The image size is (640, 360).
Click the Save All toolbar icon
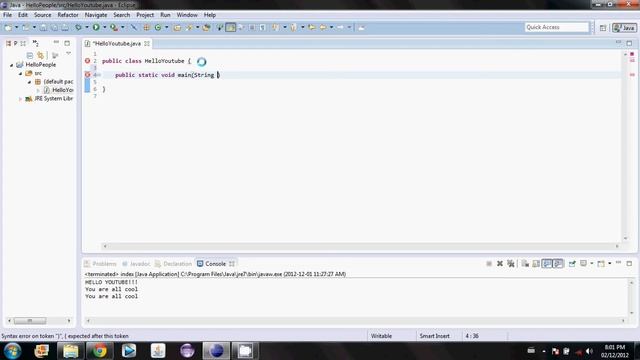tap(54, 27)
